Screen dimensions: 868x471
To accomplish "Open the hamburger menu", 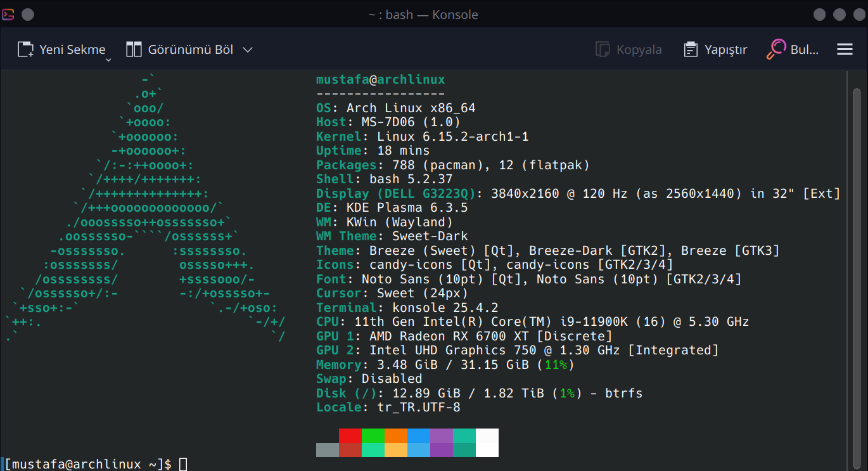I will pyautogui.click(x=845, y=49).
